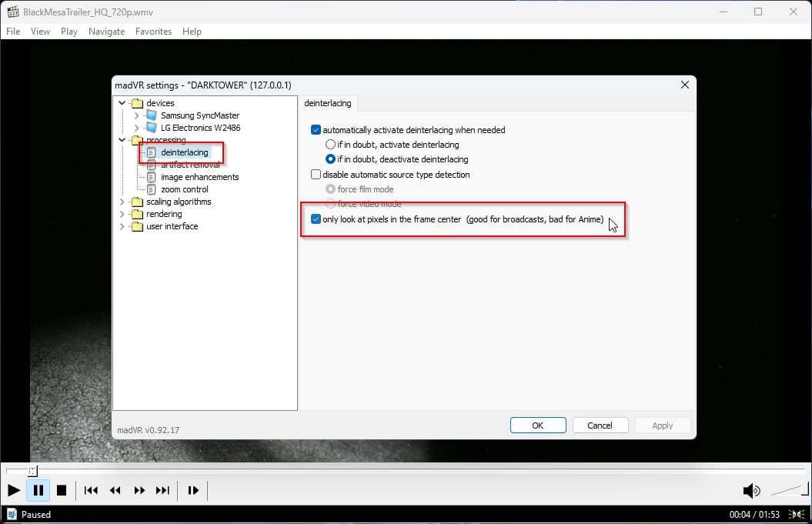Open the View menu

(x=40, y=32)
